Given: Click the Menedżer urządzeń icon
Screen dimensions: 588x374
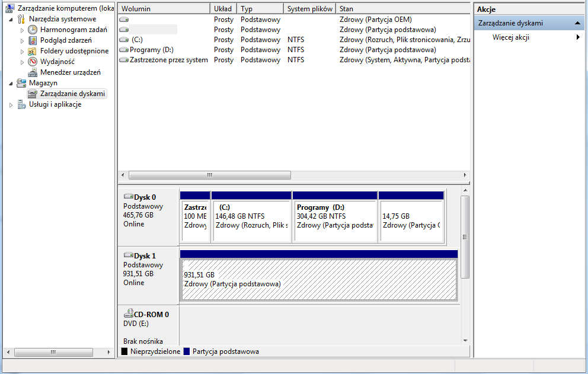Looking at the screenshot, I should [33, 72].
